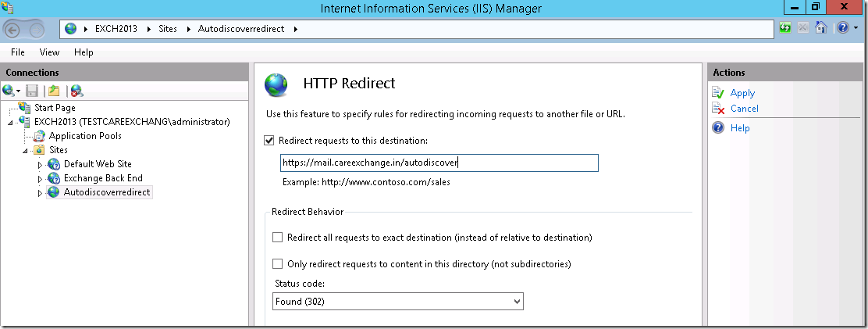The width and height of the screenshot is (868, 329).
Task: Click the create new connection globe icon
Action: click(x=9, y=91)
